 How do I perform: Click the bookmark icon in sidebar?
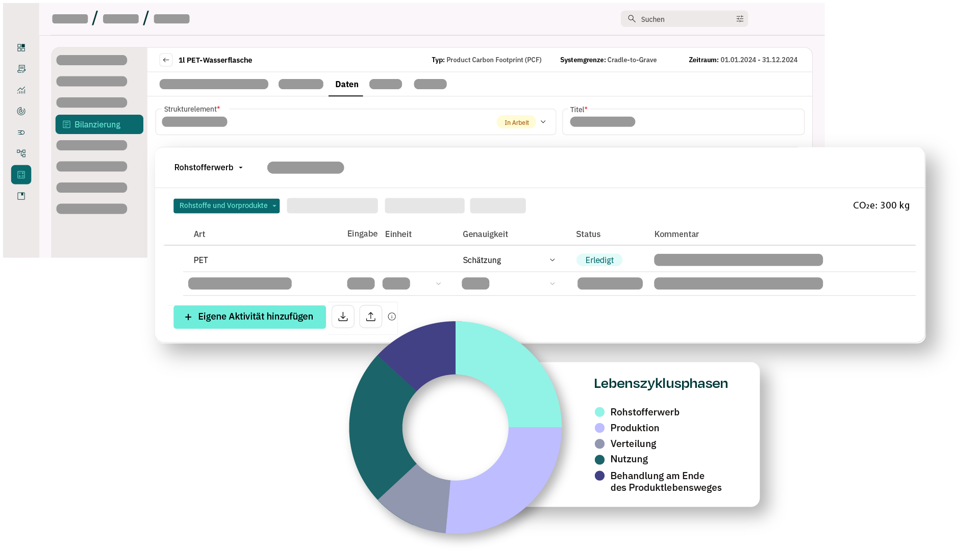coord(21,196)
